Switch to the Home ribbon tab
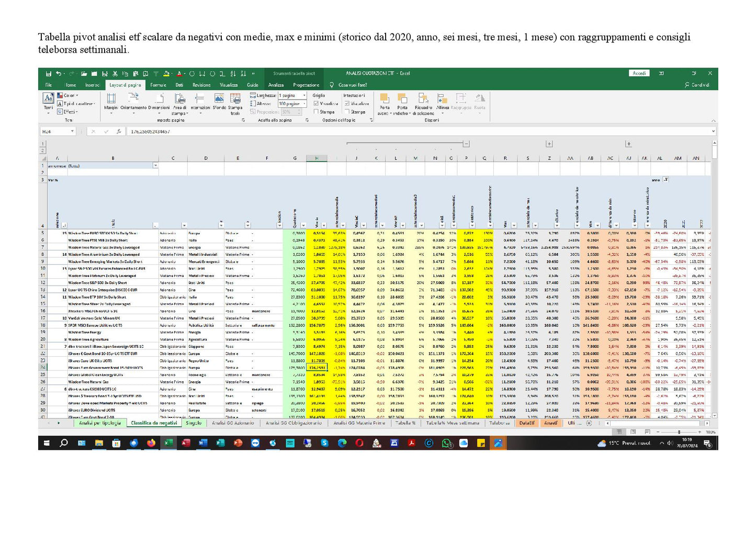The image size is (756, 534). 70,85
